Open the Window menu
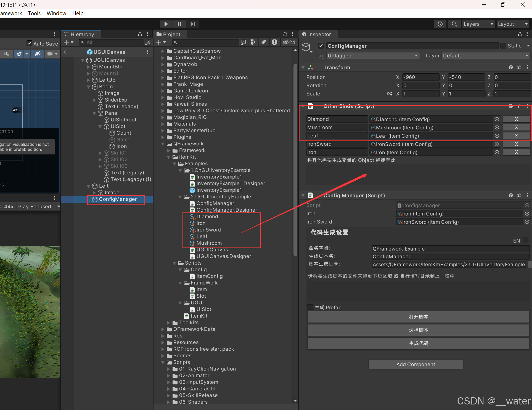This screenshot has width=532, height=410. point(56,13)
